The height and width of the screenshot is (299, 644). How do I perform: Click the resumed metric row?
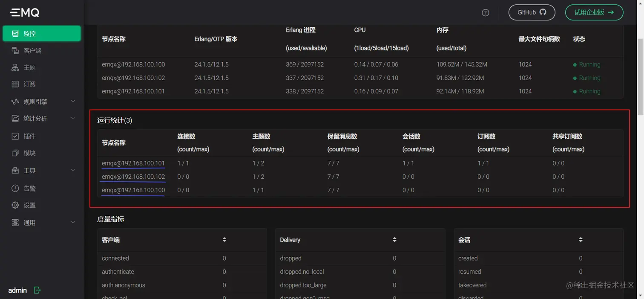(x=538, y=272)
